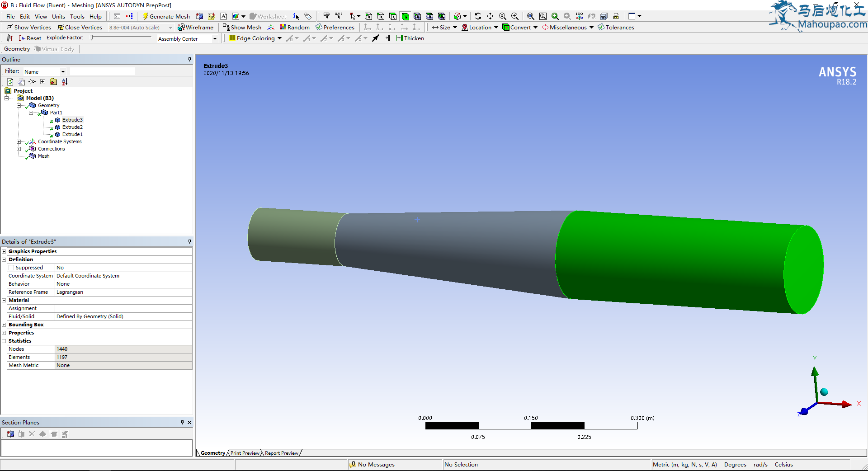Viewport: 868px width, 471px height.
Task: Switch to the Report Preview tab
Action: click(x=281, y=453)
